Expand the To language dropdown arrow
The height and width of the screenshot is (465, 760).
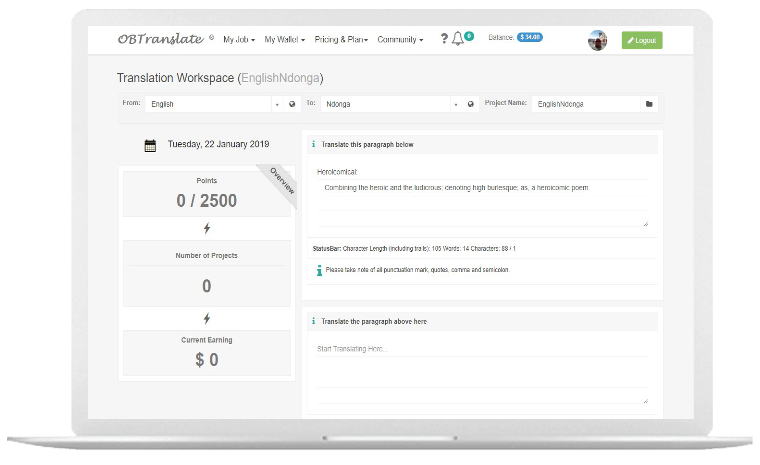[x=456, y=104]
